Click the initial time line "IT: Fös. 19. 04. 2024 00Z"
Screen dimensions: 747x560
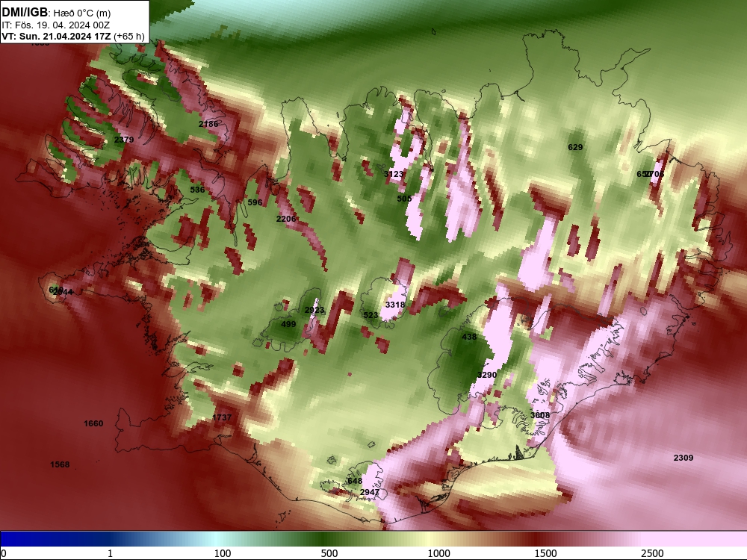56,25
